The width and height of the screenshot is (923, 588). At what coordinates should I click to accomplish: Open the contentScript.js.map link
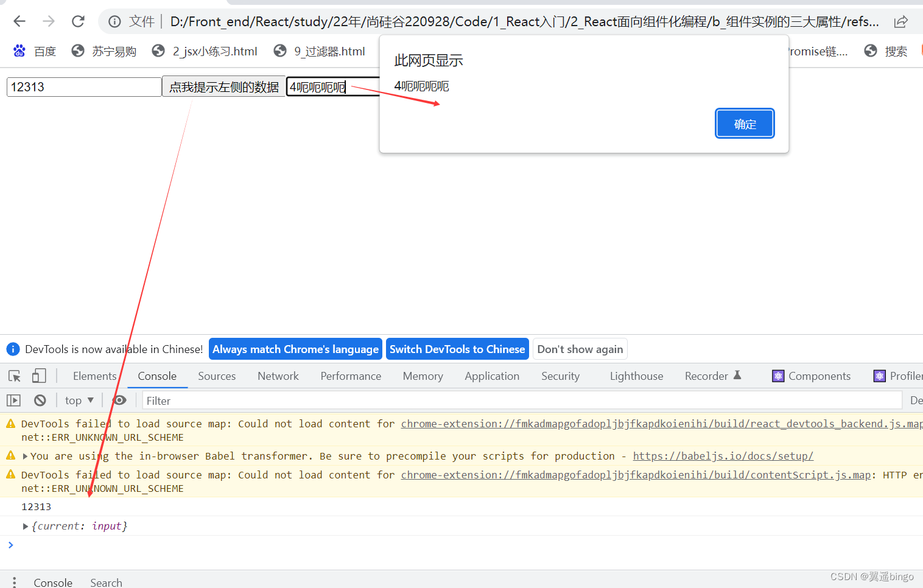point(636,475)
